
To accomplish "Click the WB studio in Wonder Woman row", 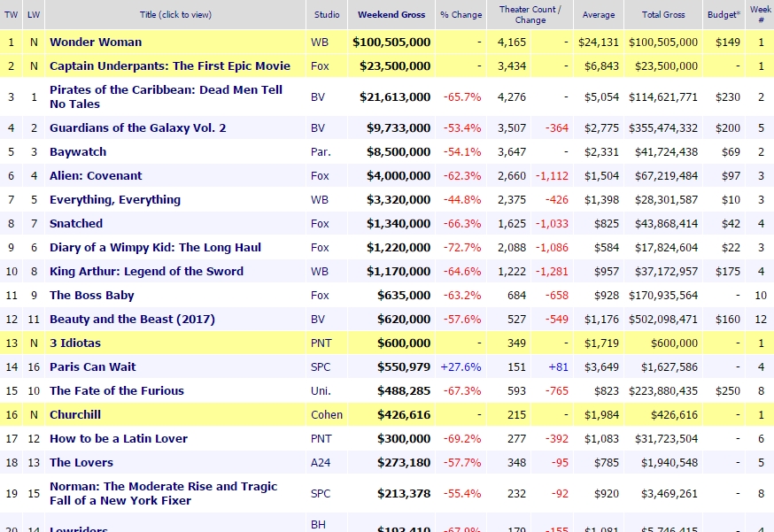I will (x=320, y=42).
